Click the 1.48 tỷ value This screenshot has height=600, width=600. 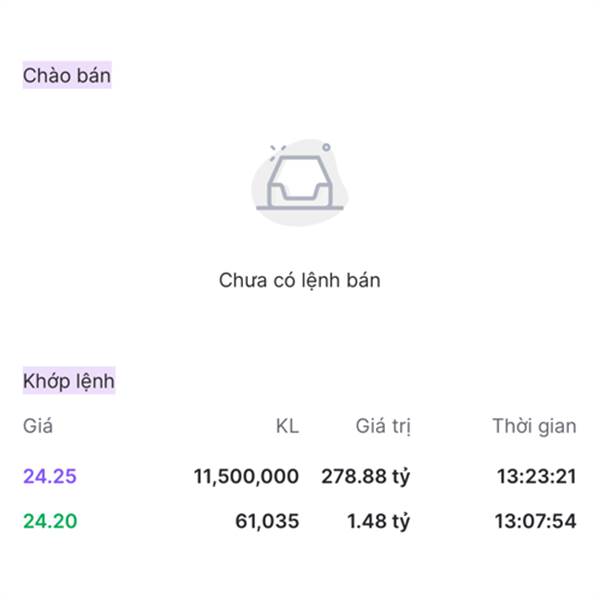378,521
